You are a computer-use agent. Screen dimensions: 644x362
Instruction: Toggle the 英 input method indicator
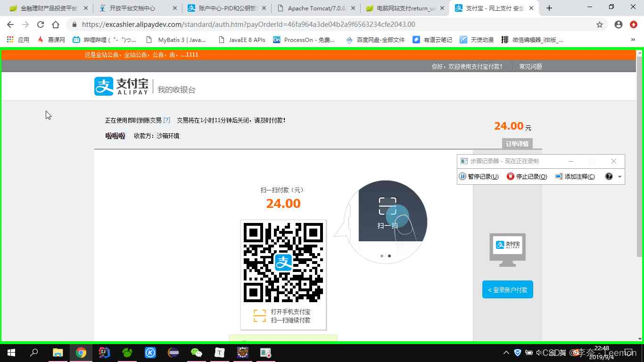(x=562, y=352)
